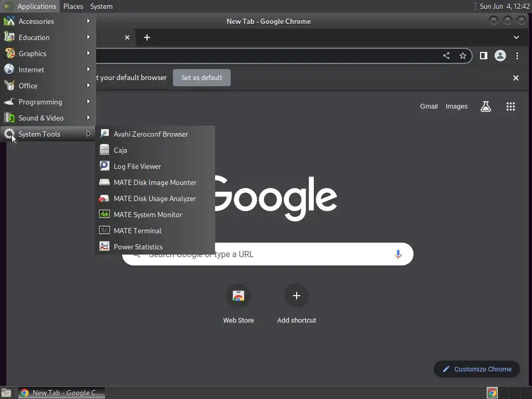Open the Office submenu
This screenshot has width=532, height=399.
pyautogui.click(x=48, y=86)
